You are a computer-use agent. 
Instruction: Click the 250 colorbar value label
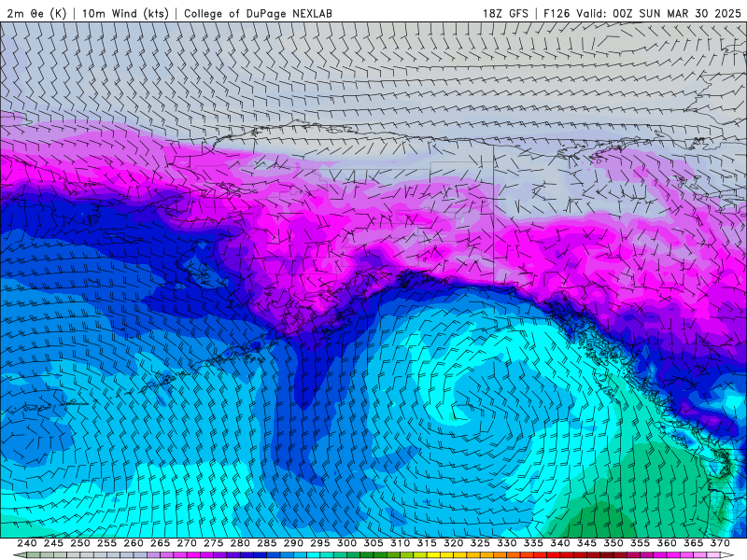coord(80,543)
